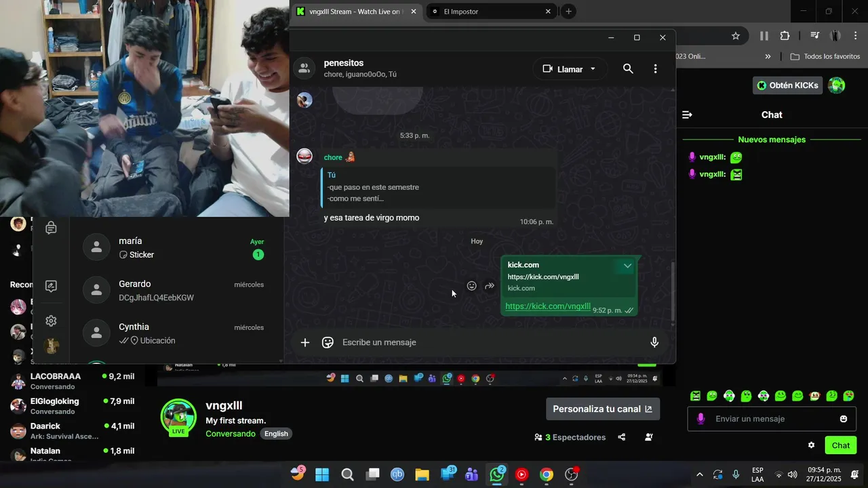This screenshot has width=868, height=488.
Task: Click Personaliza tu canal button
Action: click(603, 409)
